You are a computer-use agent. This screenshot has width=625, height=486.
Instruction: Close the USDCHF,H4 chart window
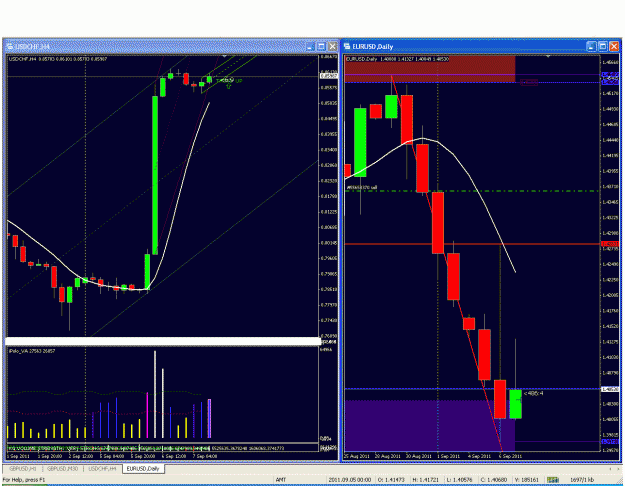pyautogui.click(x=332, y=47)
